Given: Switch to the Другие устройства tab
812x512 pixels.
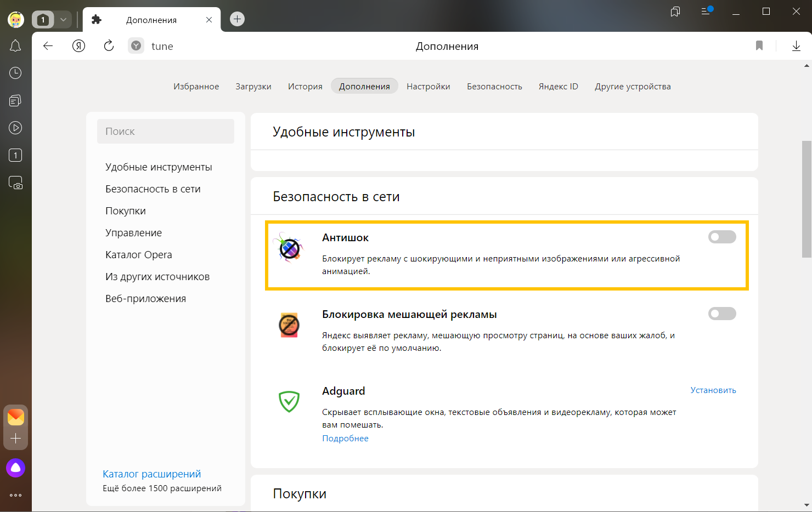Looking at the screenshot, I should [x=633, y=86].
